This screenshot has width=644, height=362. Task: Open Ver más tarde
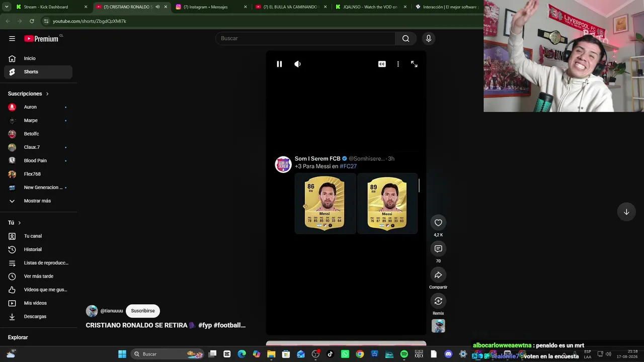[38, 277]
